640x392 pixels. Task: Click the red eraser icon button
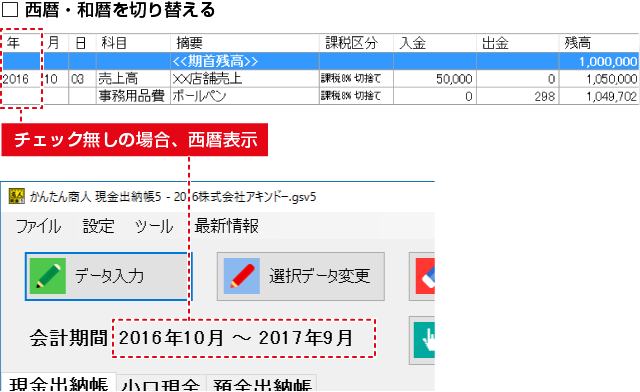click(425, 276)
